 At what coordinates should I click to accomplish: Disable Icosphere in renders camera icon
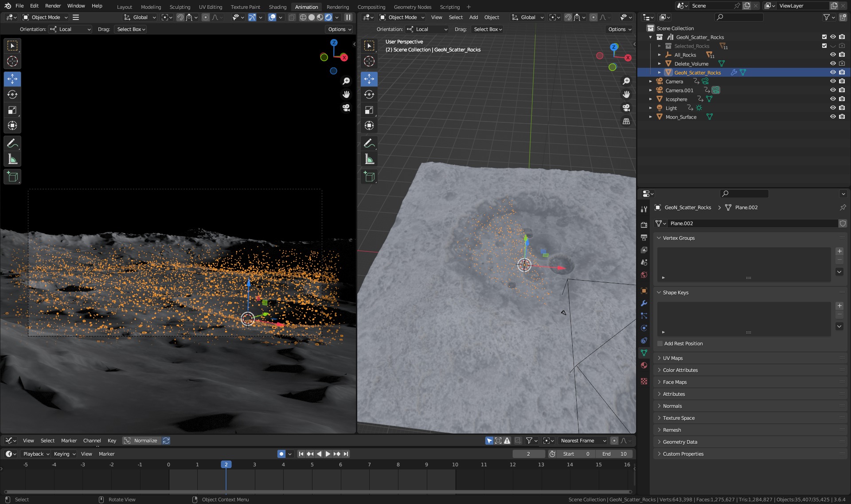[842, 99]
